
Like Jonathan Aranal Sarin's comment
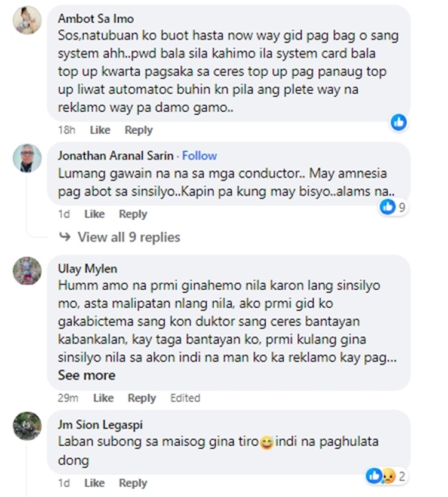(94, 214)
